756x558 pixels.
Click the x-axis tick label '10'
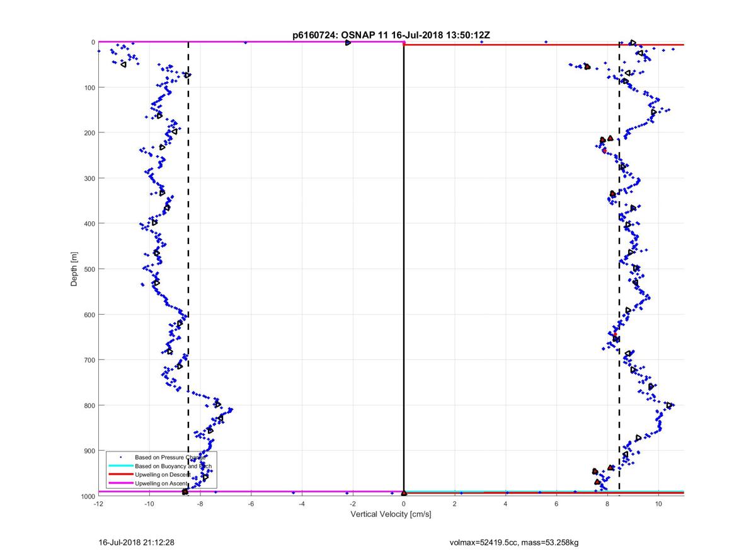[x=658, y=504]
